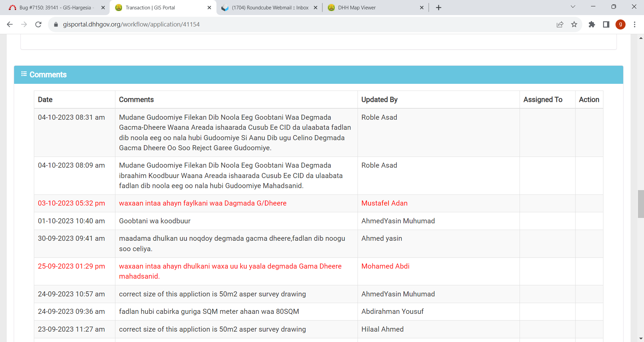
Task: Click comment 'maadama dhulkan uu noqdoy'
Action: pyautogui.click(x=232, y=243)
